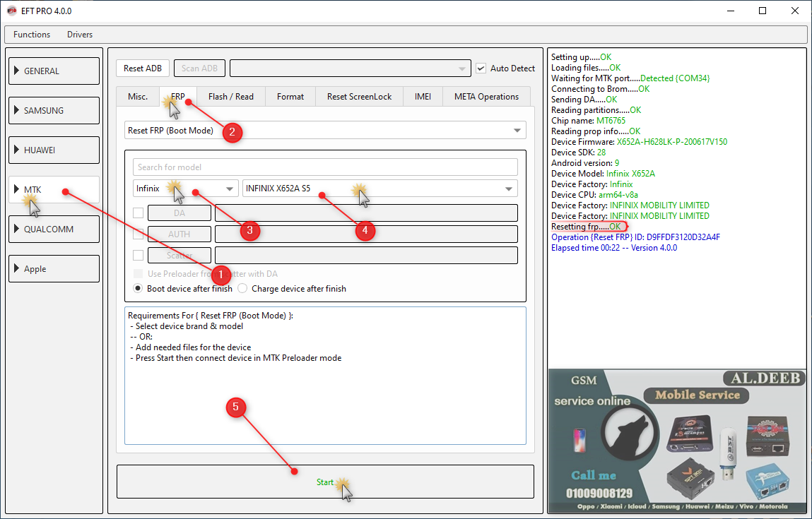The height and width of the screenshot is (519, 812).
Task: Select Charge device after finish option
Action: [x=242, y=288]
